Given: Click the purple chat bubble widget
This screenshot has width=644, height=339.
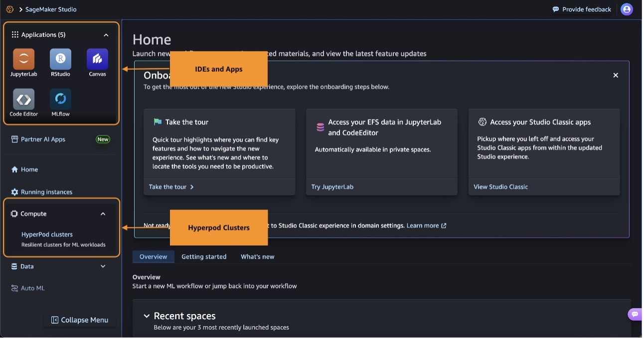Looking at the screenshot, I should 635,314.
